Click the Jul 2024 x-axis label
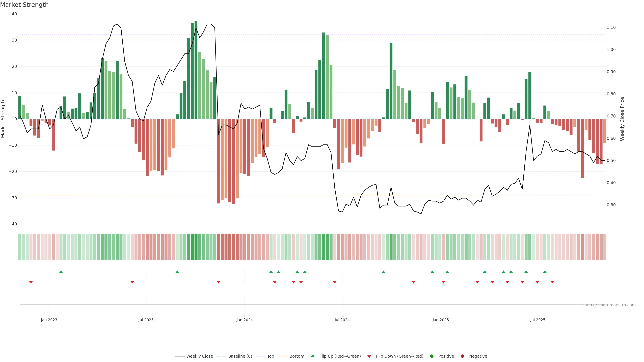The height and width of the screenshot is (362, 644). pos(342,320)
